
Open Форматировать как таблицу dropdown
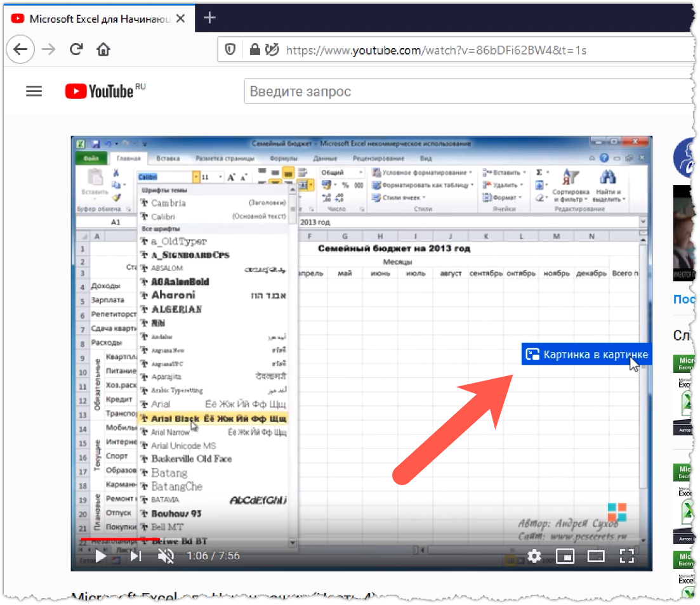(x=423, y=185)
